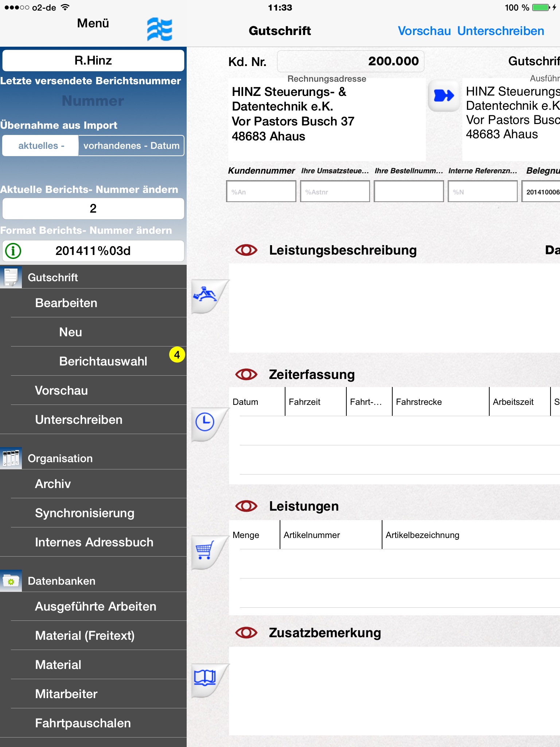560x747 pixels.
Task: Tap the Menü title button
Action: (x=93, y=23)
